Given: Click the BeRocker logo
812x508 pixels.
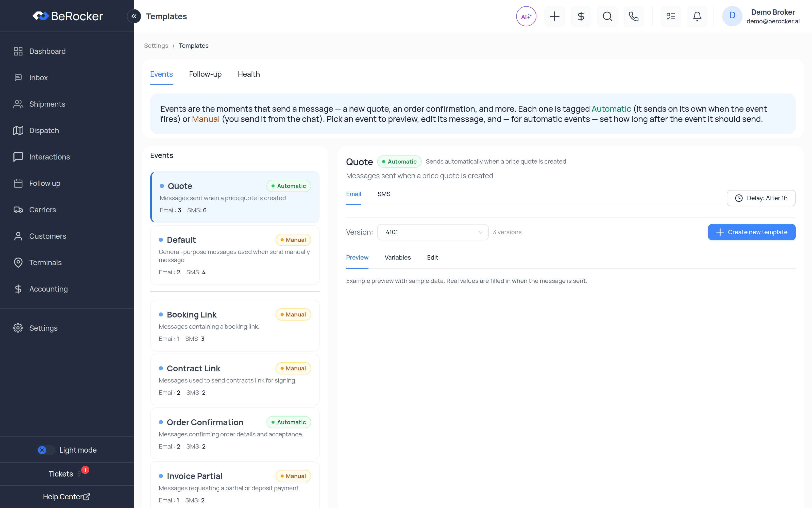Looking at the screenshot, I should [67, 16].
